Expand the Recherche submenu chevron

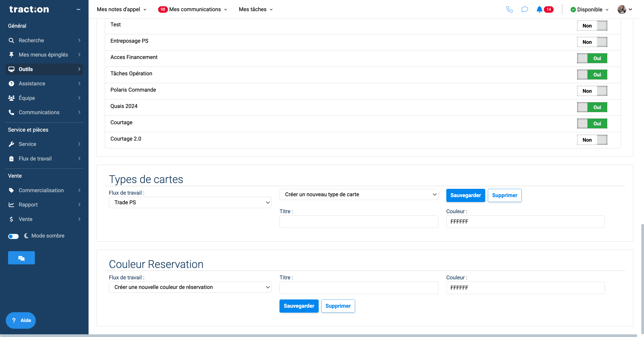pos(79,40)
